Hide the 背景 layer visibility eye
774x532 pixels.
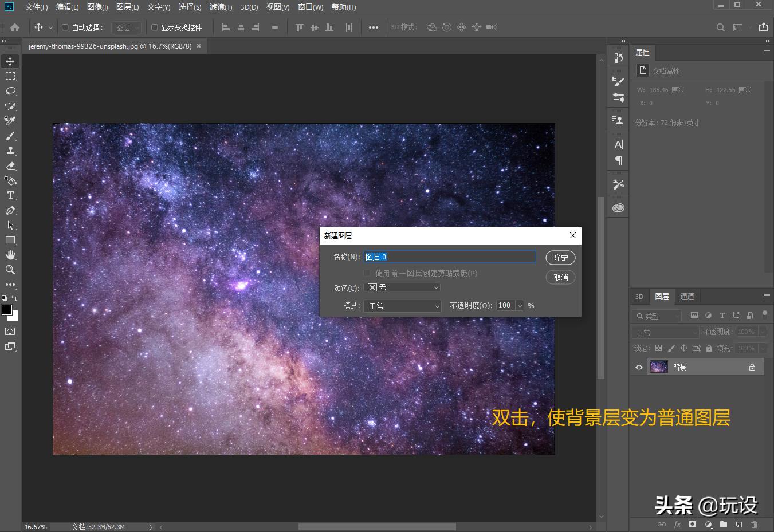639,367
